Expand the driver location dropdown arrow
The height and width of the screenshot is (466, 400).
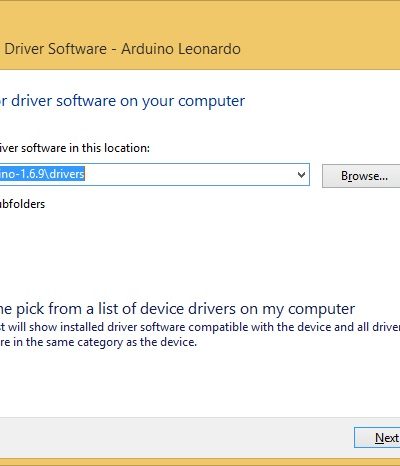[x=301, y=175]
